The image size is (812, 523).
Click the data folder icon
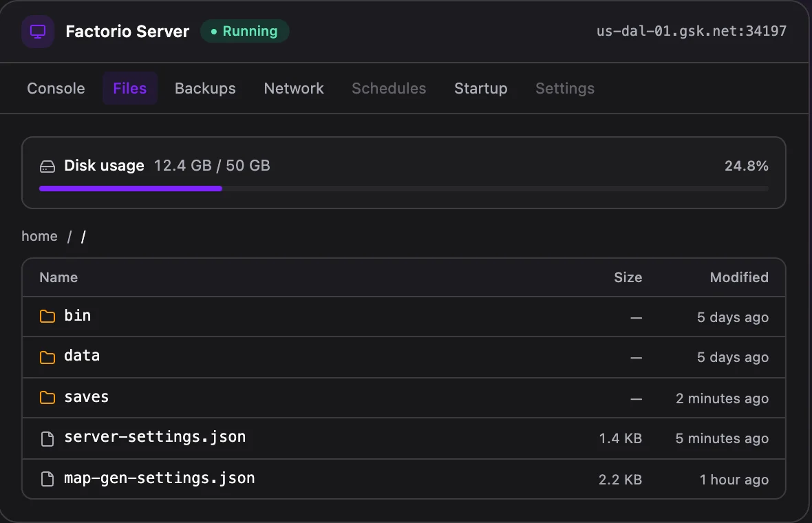[x=47, y=356]
